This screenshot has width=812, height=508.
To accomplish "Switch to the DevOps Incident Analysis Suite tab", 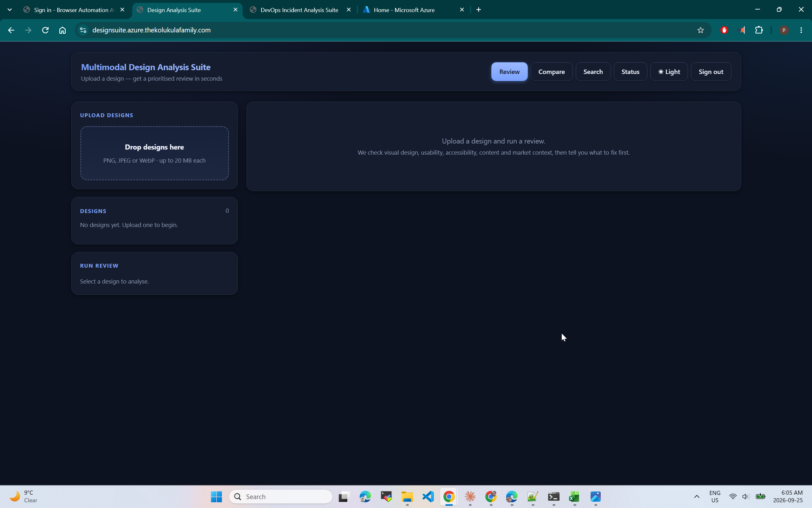I will [299, 10].
